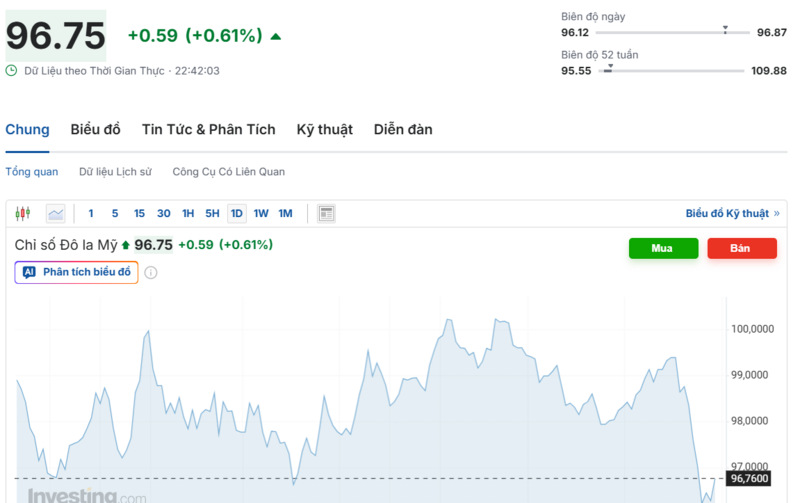Click the info icon beside Phân tích biểu đồ
Screen dimensions: 800x503
(x=151, y=272)
